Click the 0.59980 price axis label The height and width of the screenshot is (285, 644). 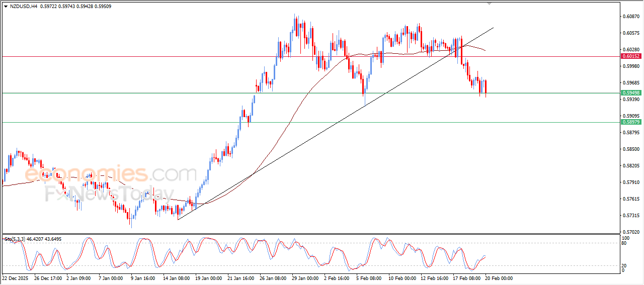click(x=631, y=66)
